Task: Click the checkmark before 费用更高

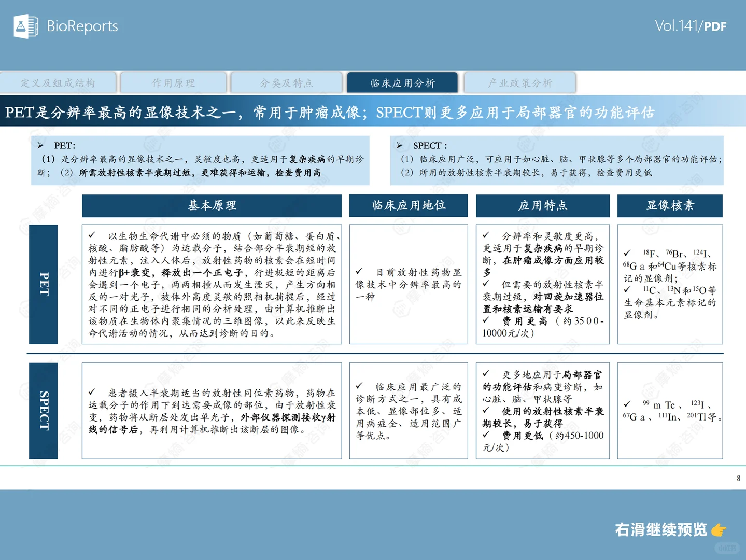Action: [x=486, y=320]
